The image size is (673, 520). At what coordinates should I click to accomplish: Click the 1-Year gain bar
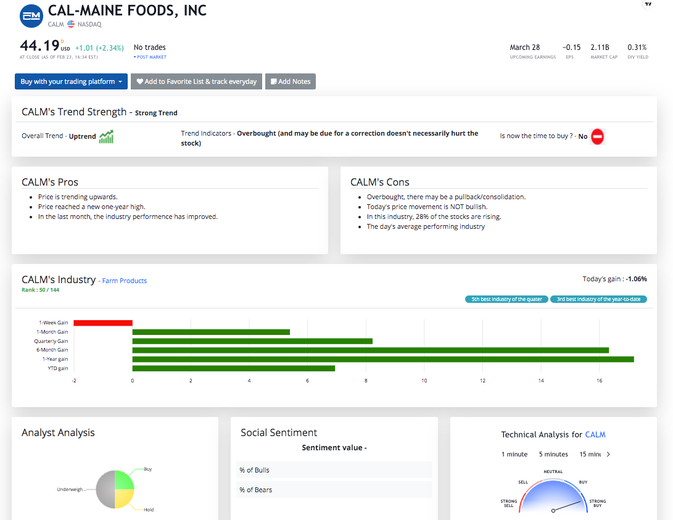tap(383, 359)
